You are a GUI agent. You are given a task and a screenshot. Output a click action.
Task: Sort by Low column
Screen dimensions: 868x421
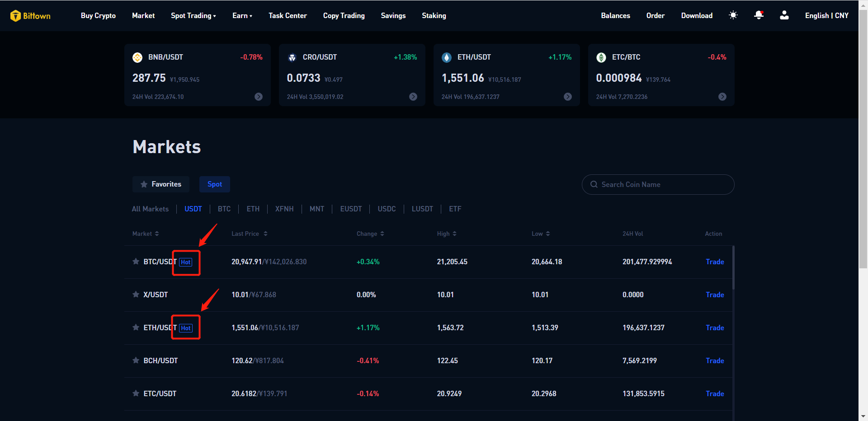pyautogui.click(x=541, y=234)
